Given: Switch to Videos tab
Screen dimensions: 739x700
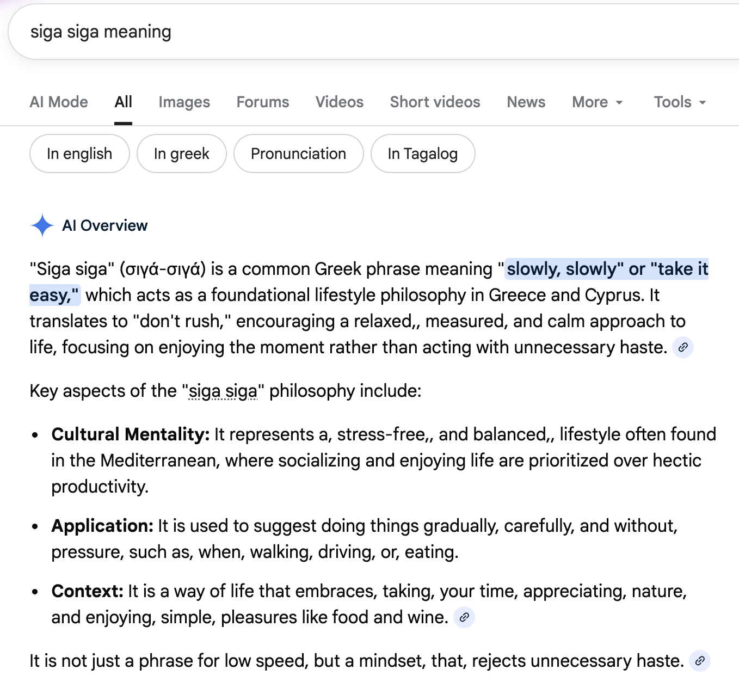Looking at the screenshot, I should coord(340,102).
